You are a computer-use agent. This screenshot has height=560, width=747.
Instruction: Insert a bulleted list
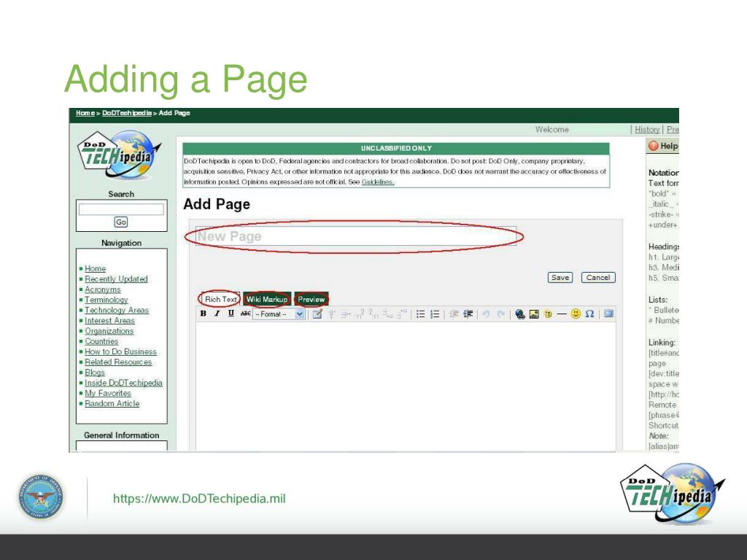tap(421, 314)
